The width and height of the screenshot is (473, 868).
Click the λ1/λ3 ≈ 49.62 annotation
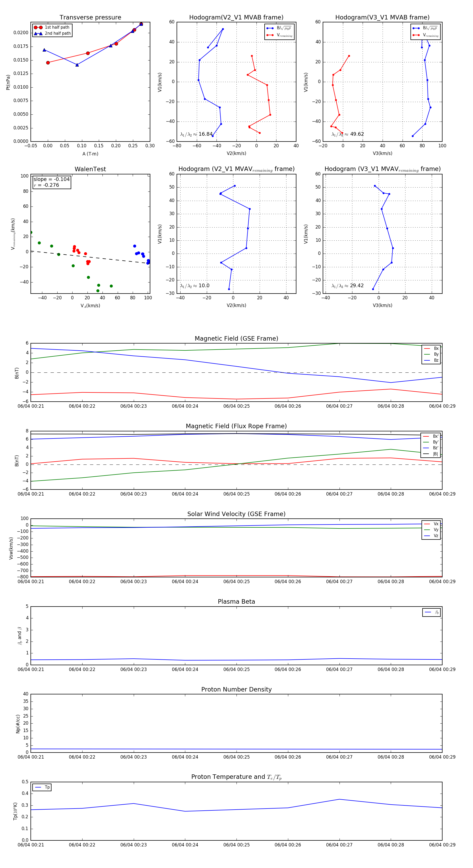[x=347, y=134]
